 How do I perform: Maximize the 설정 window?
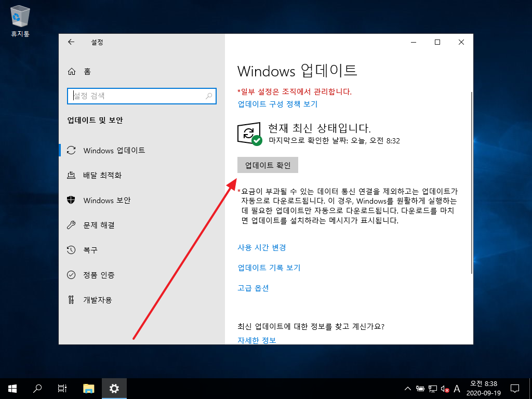point(437,42)
